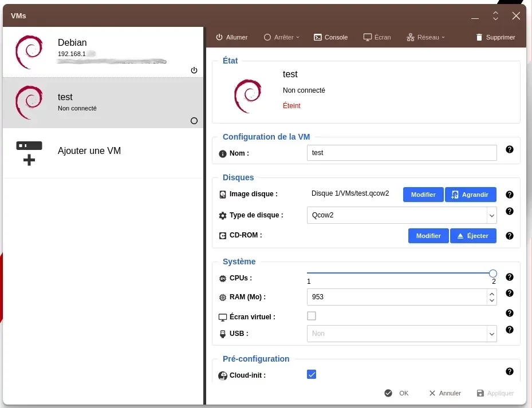Viewport: 532px width, 408px height.
Task: Open the USB dropdown
Action: [401, 334]
